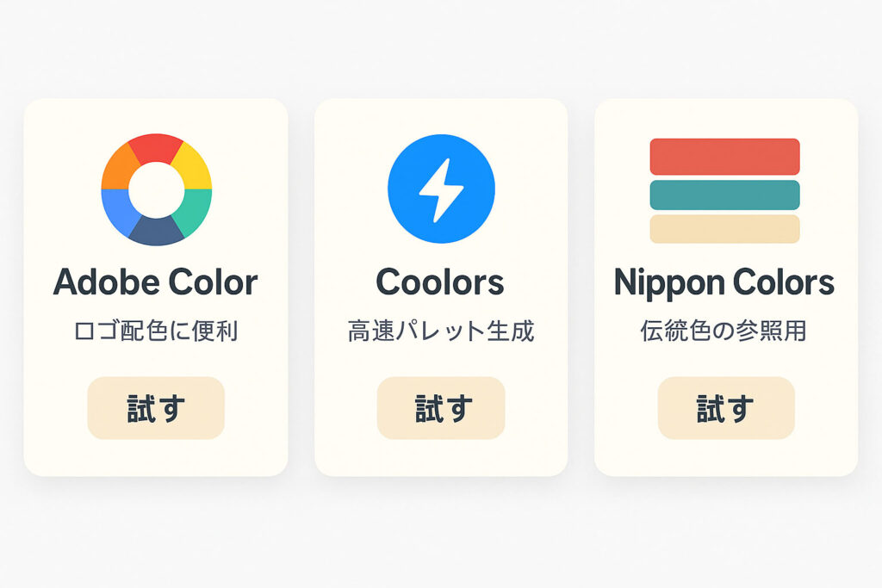882x588 pixels.
Task: Click 試す button under Nippon Colors
Action: click(725, 408)
